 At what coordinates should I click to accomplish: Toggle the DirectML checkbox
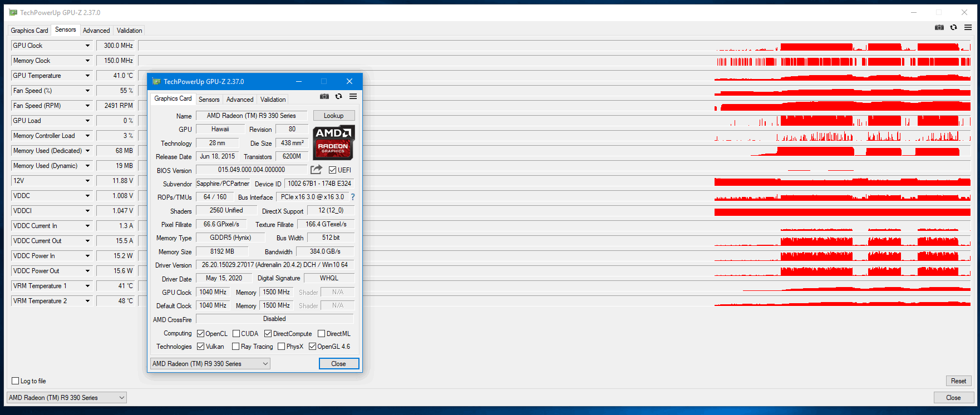(321, 334)
